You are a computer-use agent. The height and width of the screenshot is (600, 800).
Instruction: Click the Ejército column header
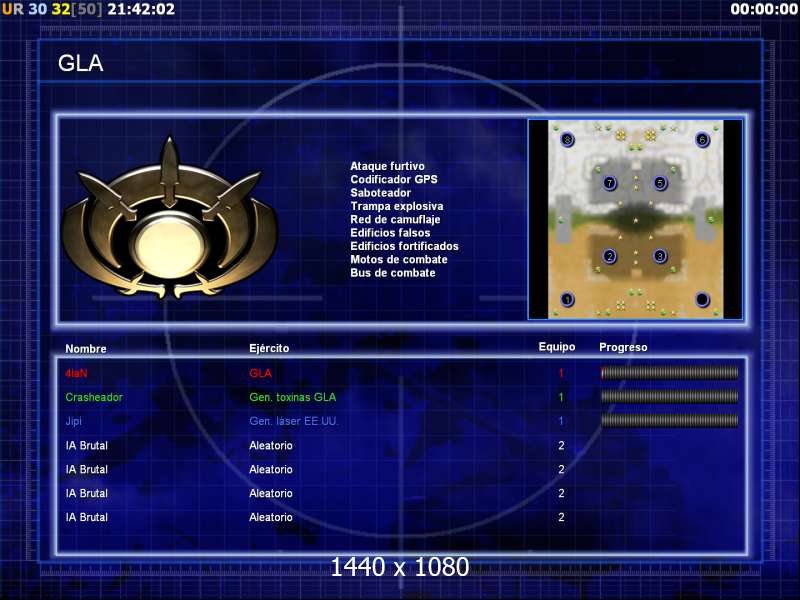[x=269, y=348]
